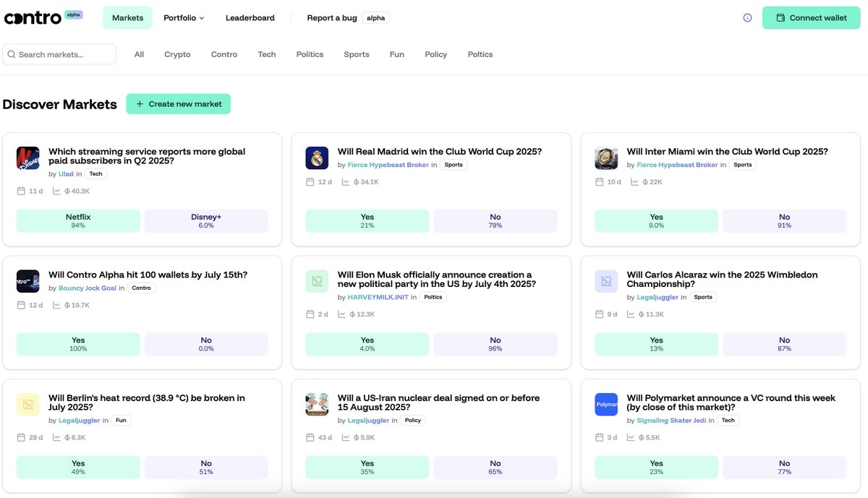Viewport: 868px width, 498px height.
Task: Choose No 79% on Real Madrid market
Action: 495,221
